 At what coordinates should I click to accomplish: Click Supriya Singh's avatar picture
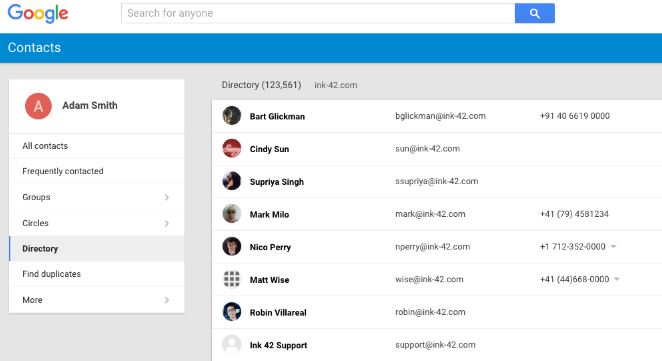pos(232,181)
